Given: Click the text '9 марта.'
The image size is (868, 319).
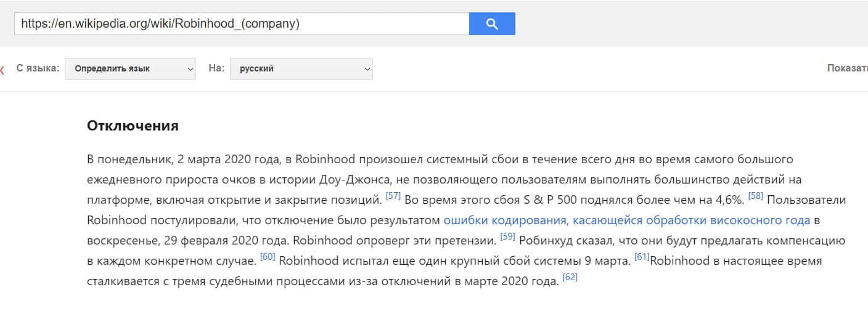Looking at the screenshot, I should click(x=607, y=260).
